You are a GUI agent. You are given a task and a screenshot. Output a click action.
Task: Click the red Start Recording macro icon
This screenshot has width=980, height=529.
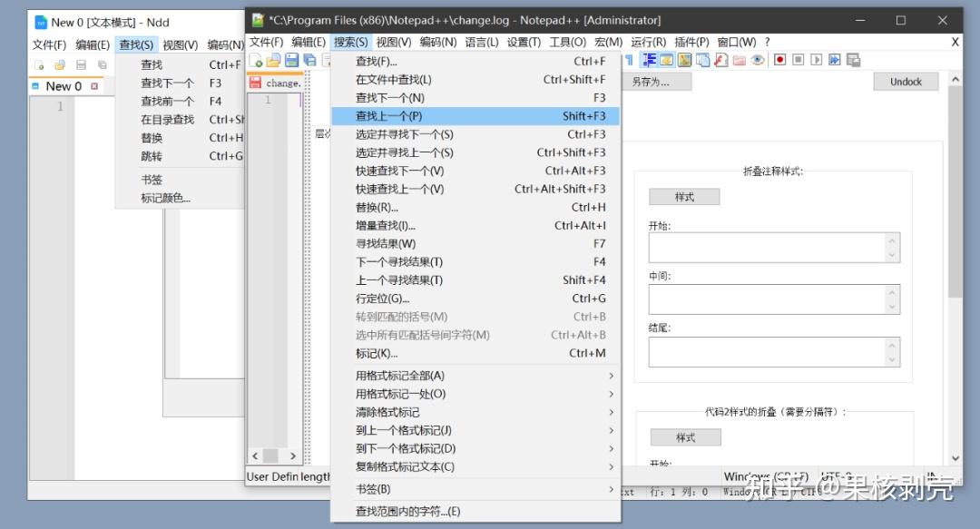(x=779, y=60)
